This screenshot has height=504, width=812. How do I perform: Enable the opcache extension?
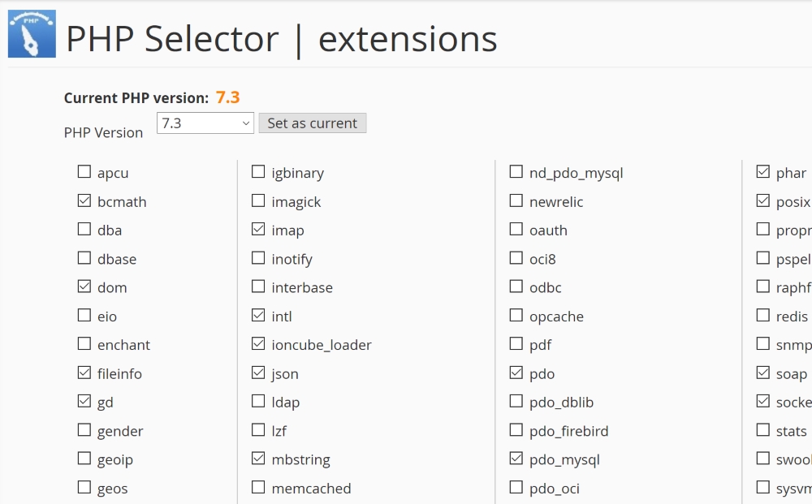click(x=516, y=315)
